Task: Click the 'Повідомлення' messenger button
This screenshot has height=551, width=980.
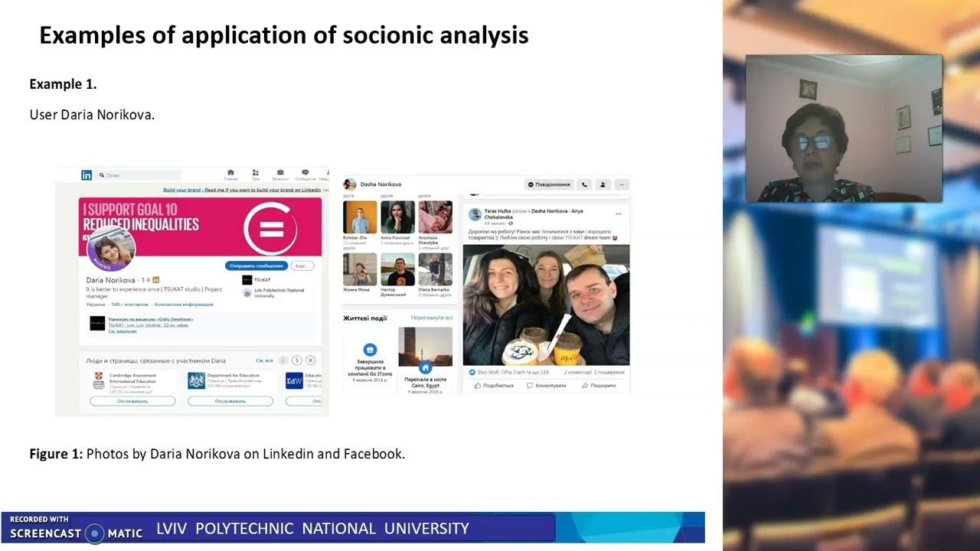Action: tap(549, 184)
